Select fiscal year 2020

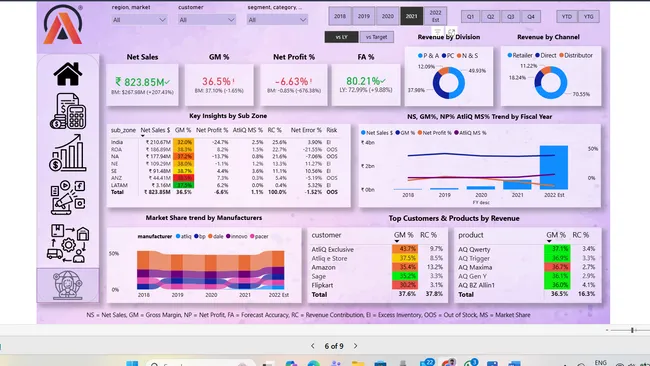click(x=388, y=16)
